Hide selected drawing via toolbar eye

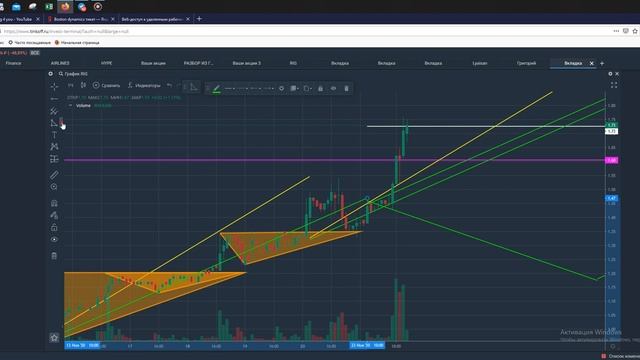click(x=333, y=88)
